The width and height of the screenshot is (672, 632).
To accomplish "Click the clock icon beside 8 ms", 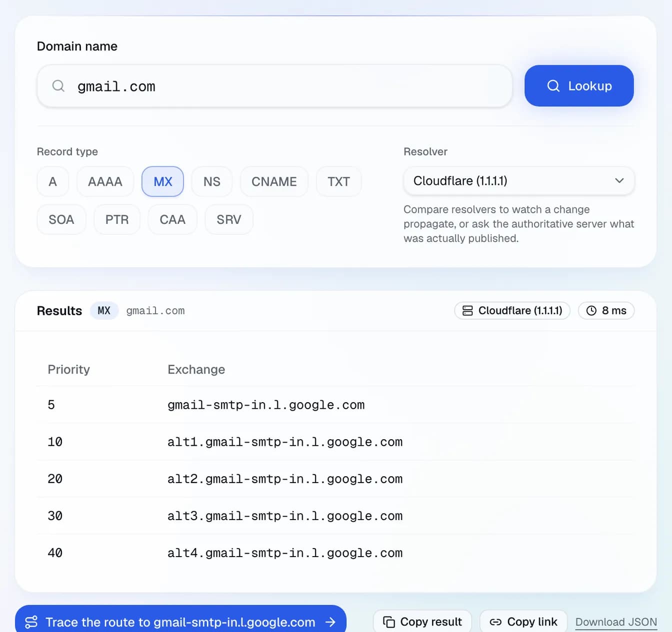I will point(591,311).
